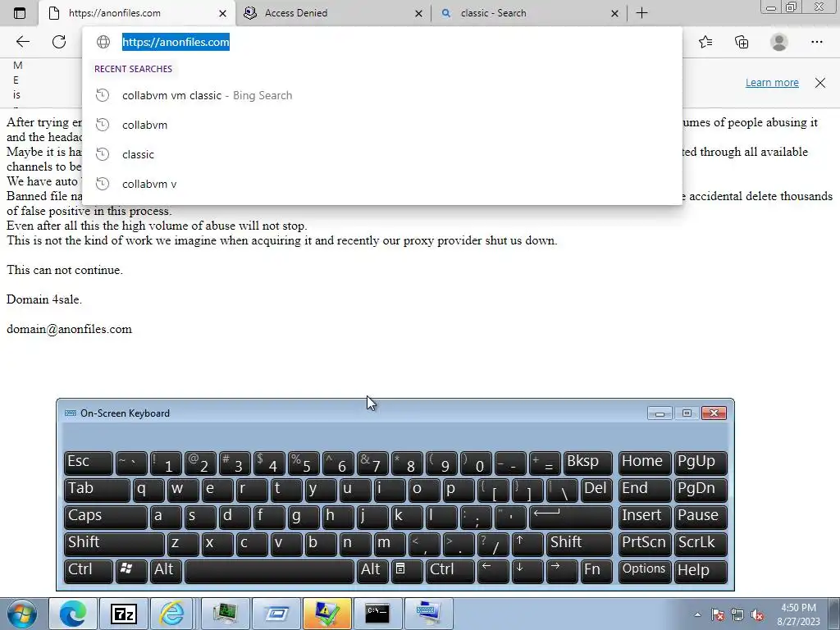Image resolution: width=840 pixels, height=630 pixels.
Task: Toggle the left Alt key on the keyboard
Action: coord(166,571)
